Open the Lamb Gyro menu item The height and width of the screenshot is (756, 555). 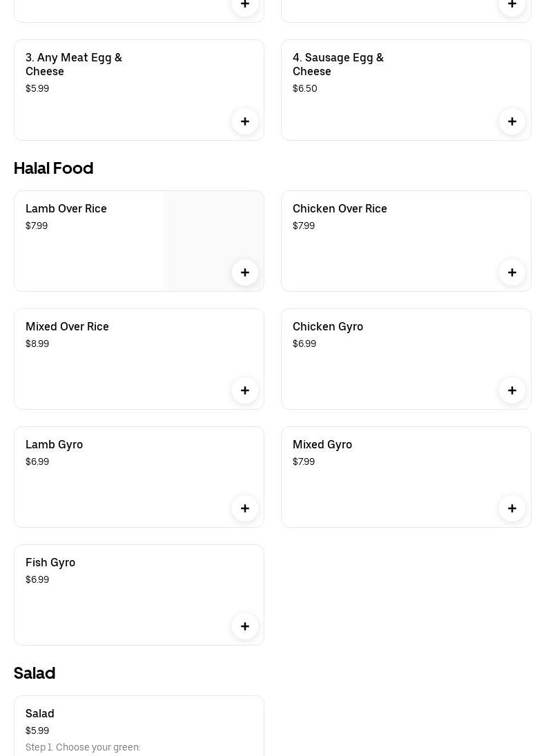[x=54, y=444]
